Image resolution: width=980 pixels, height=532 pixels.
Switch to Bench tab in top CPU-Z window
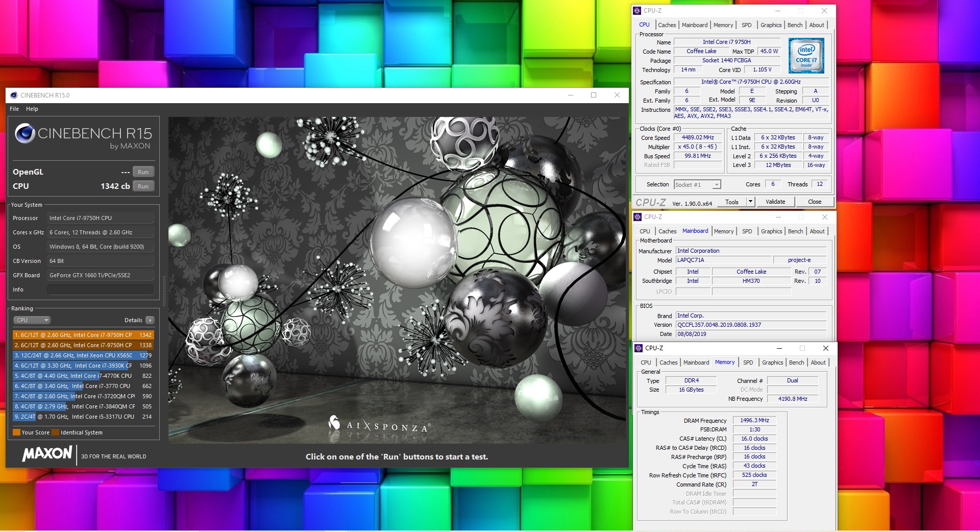pyautogui.click(x=795, y=25)
